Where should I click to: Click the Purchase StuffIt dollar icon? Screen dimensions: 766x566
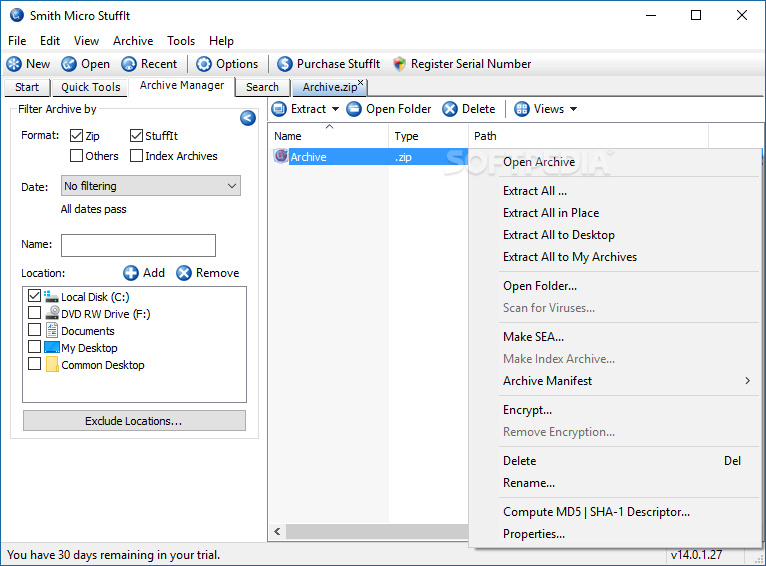click(x=285, y=64)
